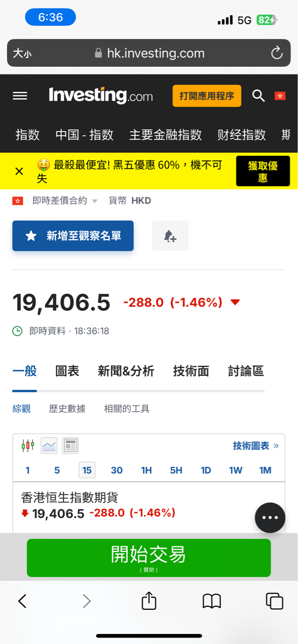Select the 15 minute chart interval
The image size is (298, 644).
(x=87, y=470)
